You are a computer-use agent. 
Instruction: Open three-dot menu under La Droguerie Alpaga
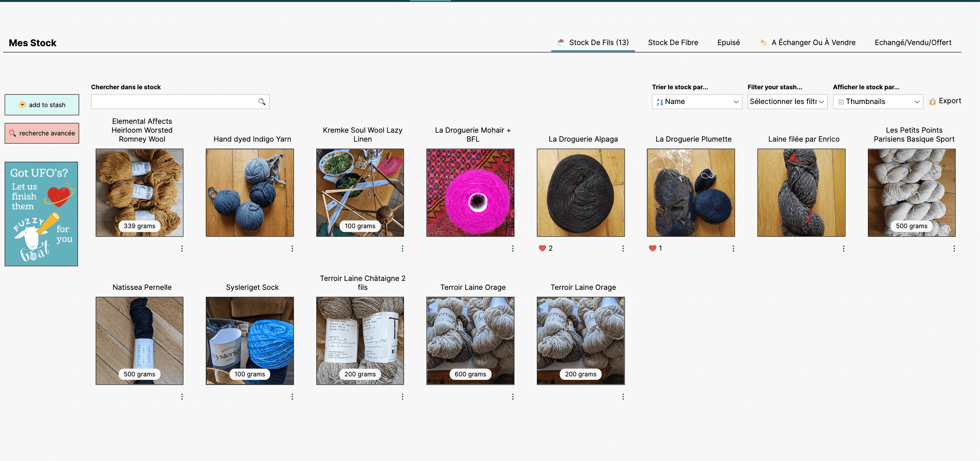pyautogui.click(x=623, y=248)
